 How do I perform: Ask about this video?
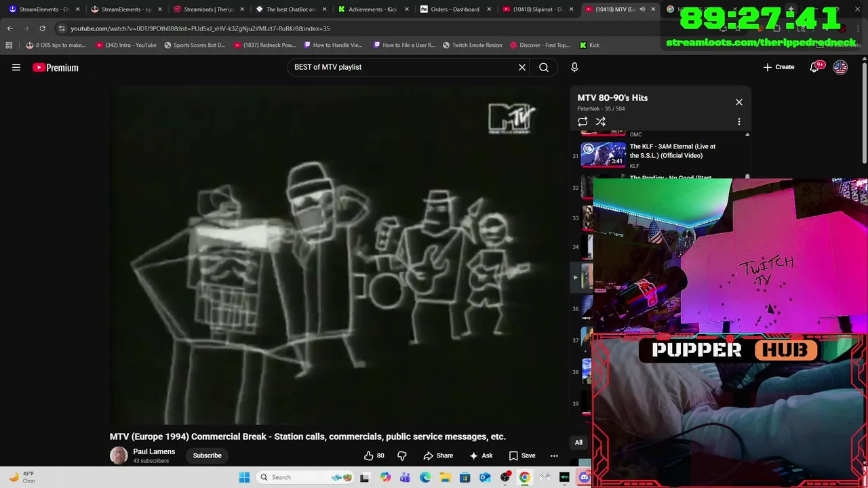point(481,455)
